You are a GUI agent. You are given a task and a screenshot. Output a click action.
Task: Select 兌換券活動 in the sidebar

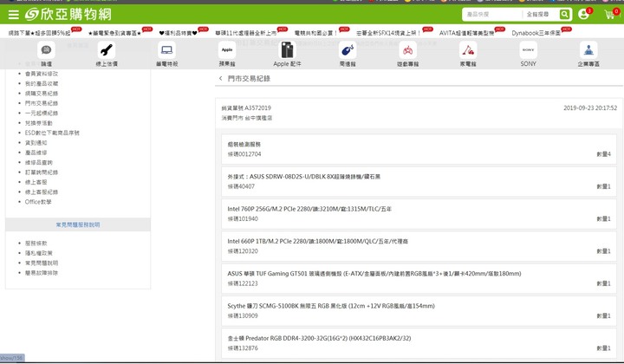tap(39, 123)
